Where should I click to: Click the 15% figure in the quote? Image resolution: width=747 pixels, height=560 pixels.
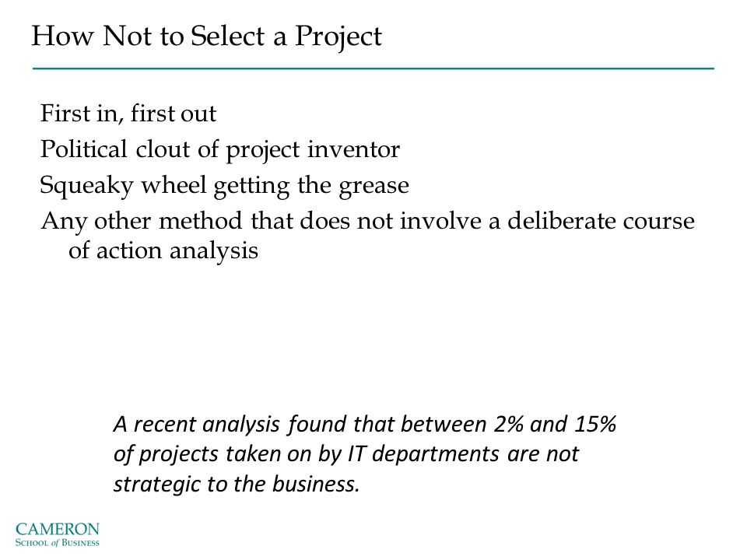coord(595,424)
